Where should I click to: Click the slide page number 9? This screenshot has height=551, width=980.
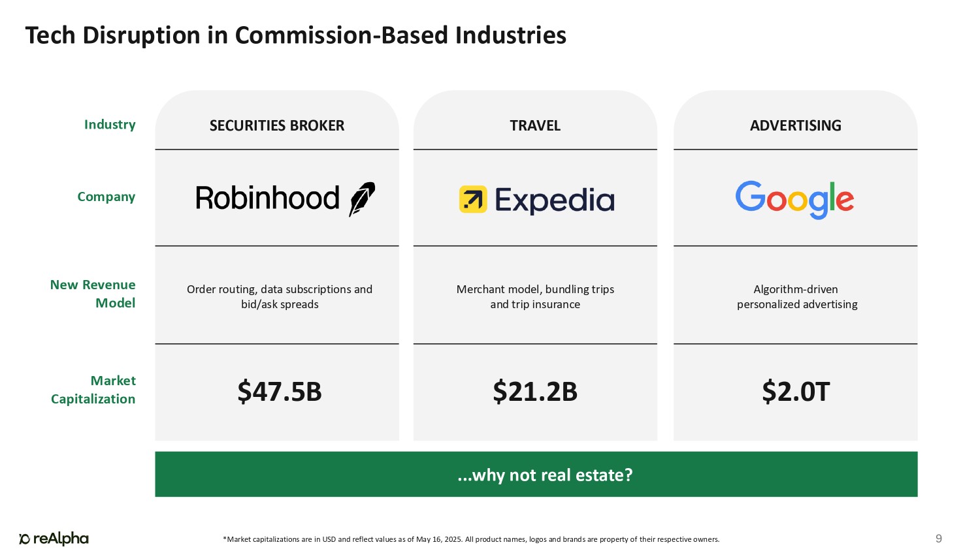tap(939, 539)
